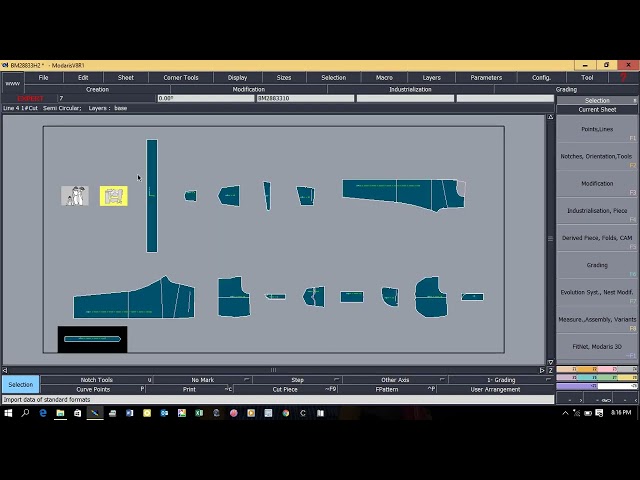Click the Current Sheet button
The height and width of the screenshot is (480, 640).
[x=597, y=110]
